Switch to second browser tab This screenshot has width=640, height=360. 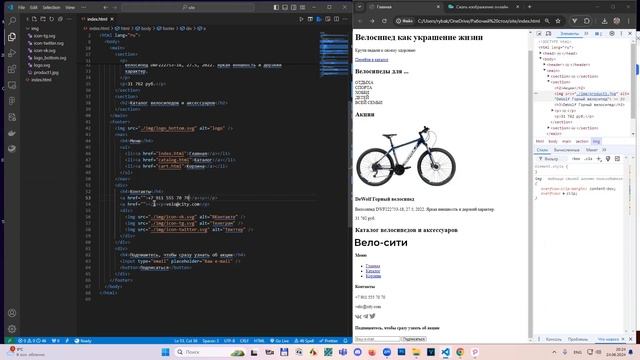coord(482,7)
